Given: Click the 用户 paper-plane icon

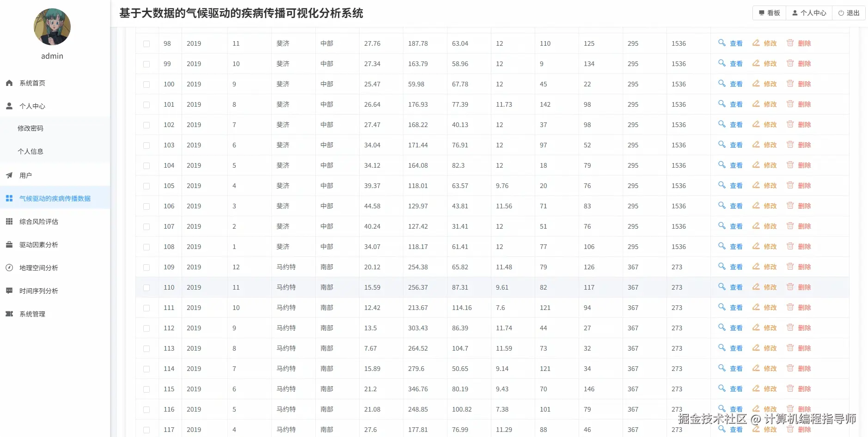Looking at the screenshot, I should (x=9, y=175).
